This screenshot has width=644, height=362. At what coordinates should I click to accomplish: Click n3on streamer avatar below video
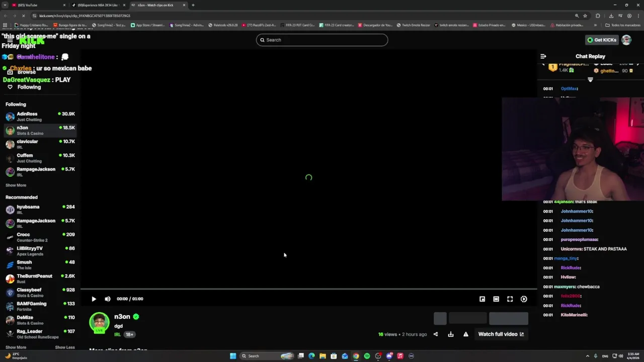click(99, 323)
